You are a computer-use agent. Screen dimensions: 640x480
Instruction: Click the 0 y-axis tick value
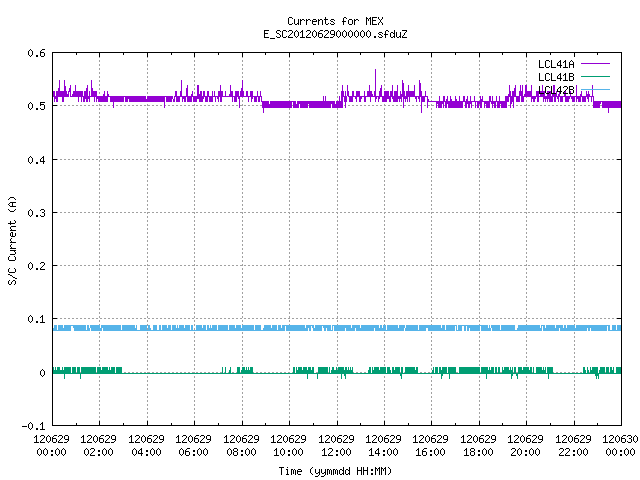pos(42,373)
